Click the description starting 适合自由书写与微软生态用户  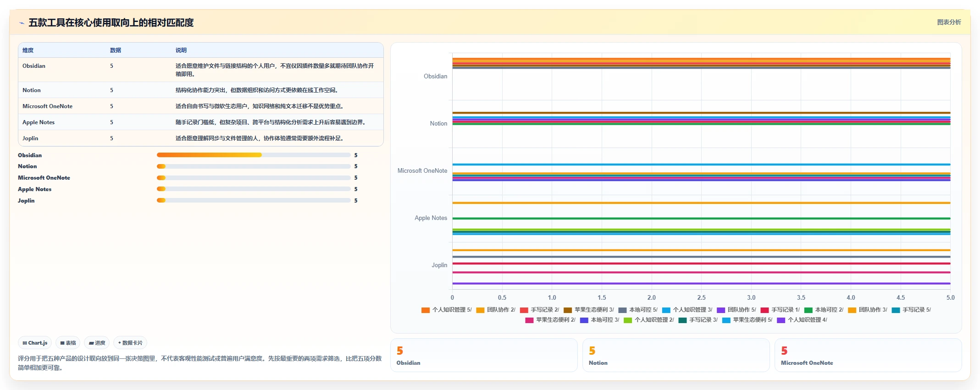tap(261, 106)
